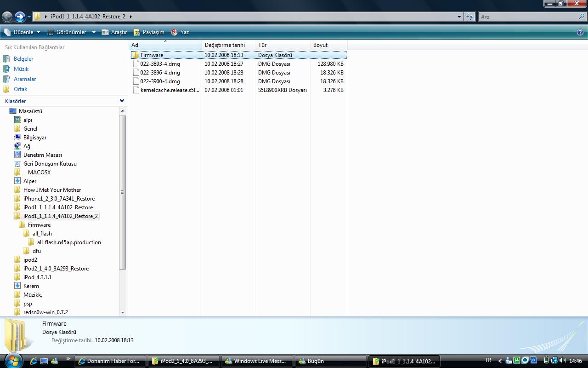Open the Belgeler favorite link
Viewport: 588px width, 368px height.
23,59
